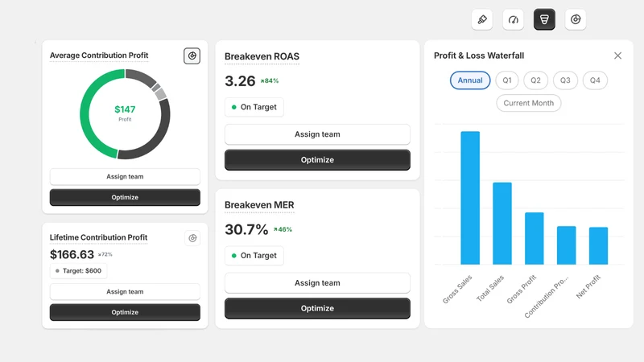Click the Breakeven ROAS heading
The width and height of the screenshot is (644, 362).
click(262, 56)
